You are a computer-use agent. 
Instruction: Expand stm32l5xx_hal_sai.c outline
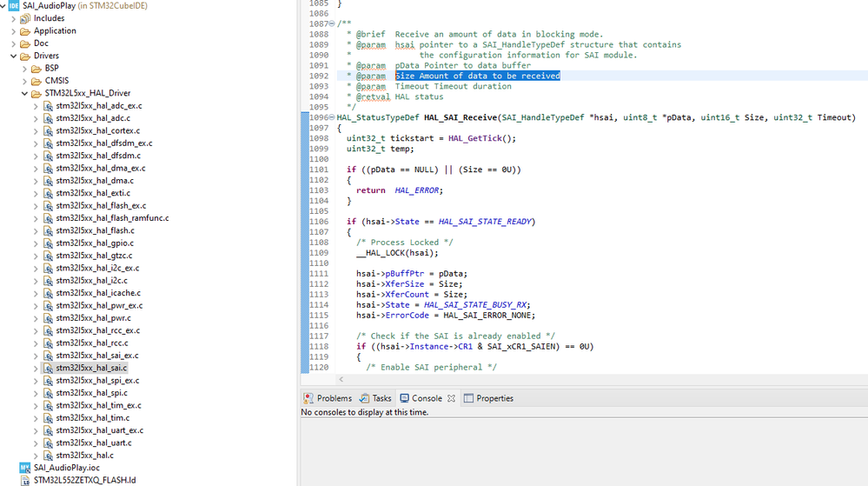(36, 368)
